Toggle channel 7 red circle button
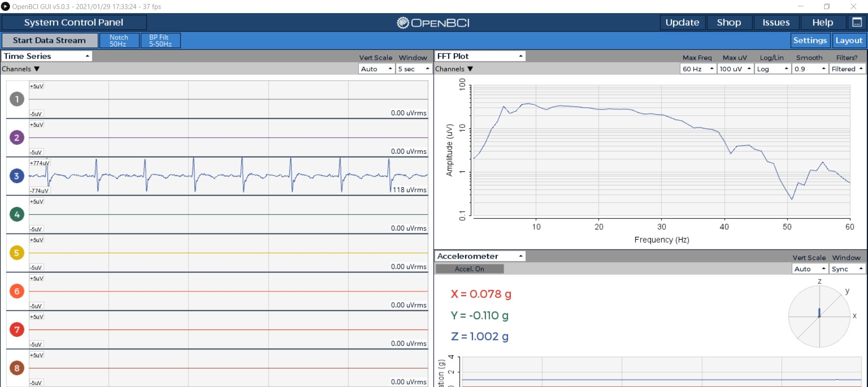The height and width of the screenshot is (387, 868). coord(17,330)
